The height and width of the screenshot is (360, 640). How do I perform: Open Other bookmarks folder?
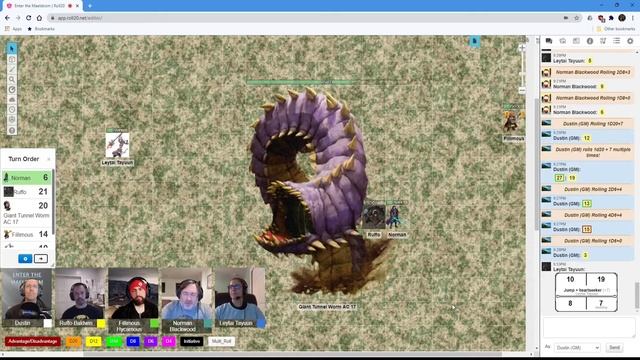tap(616, 29)
